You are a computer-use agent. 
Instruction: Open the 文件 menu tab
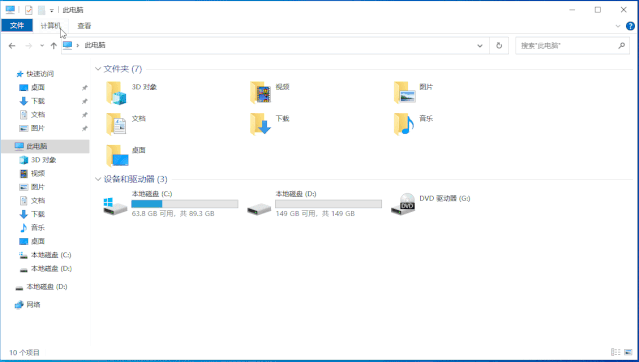[x=17, y=26]
